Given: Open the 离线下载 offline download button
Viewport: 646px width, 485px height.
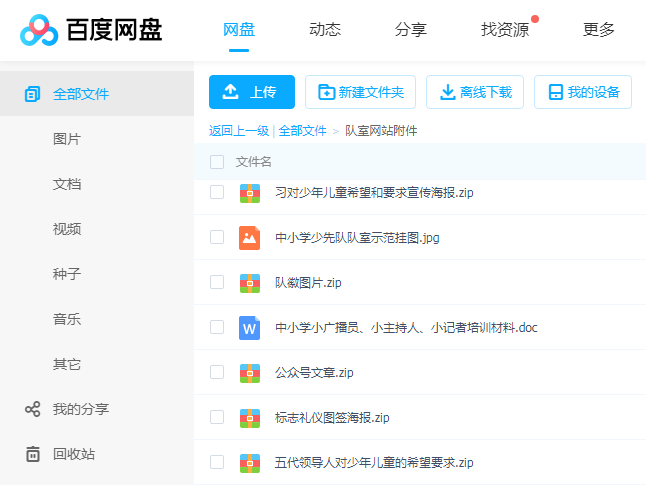Looking at the screenshot, I should (476, 92).
